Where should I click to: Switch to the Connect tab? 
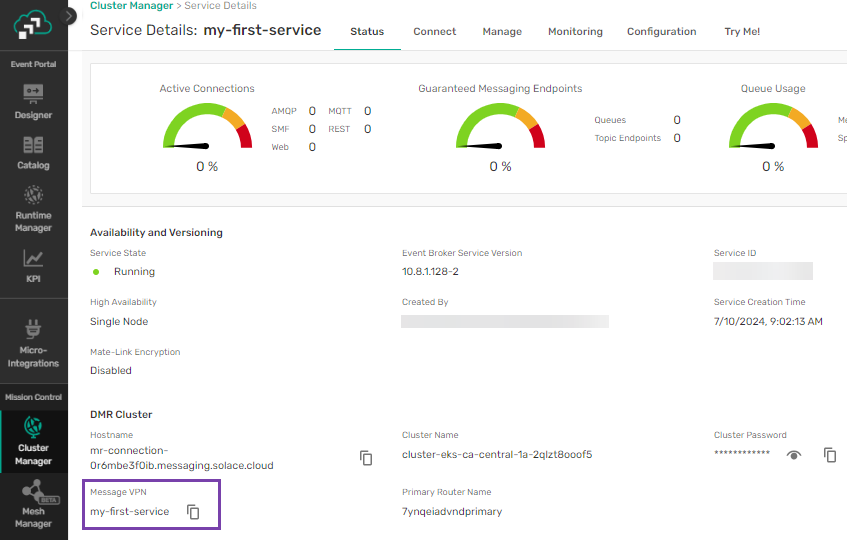(x=435, y=31)
